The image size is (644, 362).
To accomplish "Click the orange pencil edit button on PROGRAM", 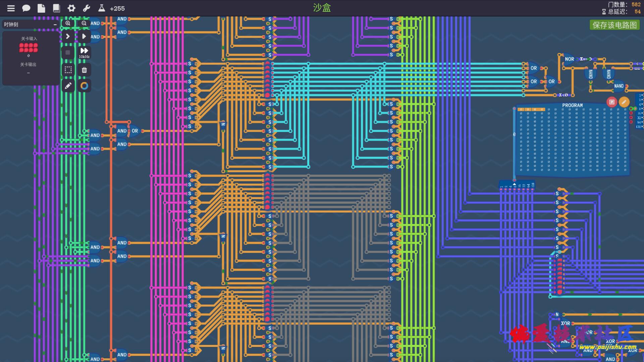I will [x=624, y=102].
